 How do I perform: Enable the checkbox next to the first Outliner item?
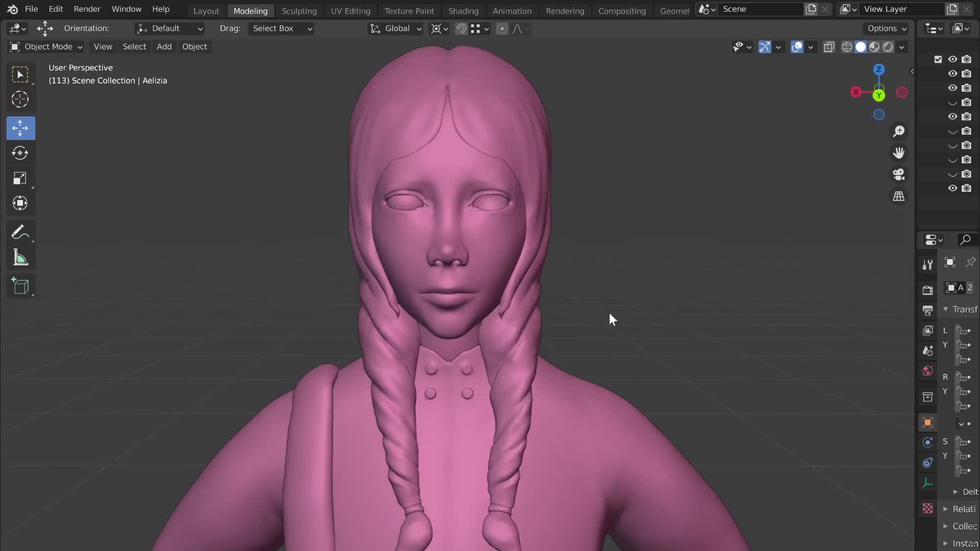coord(938,59)
